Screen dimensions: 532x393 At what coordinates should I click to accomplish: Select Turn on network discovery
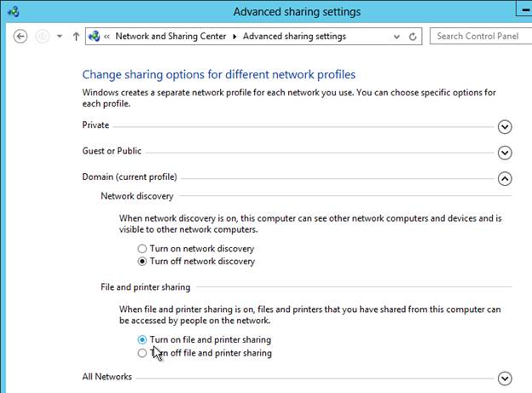142,249
